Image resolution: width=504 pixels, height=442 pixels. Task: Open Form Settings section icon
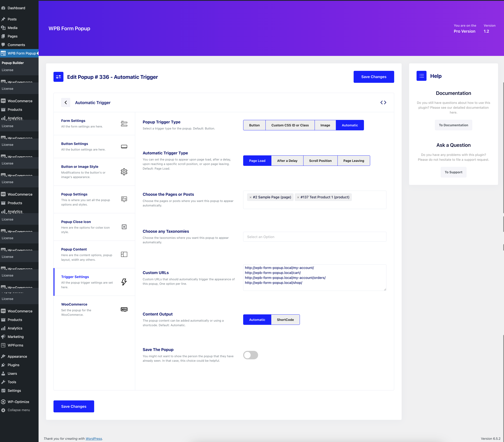(x=124, y=124)
